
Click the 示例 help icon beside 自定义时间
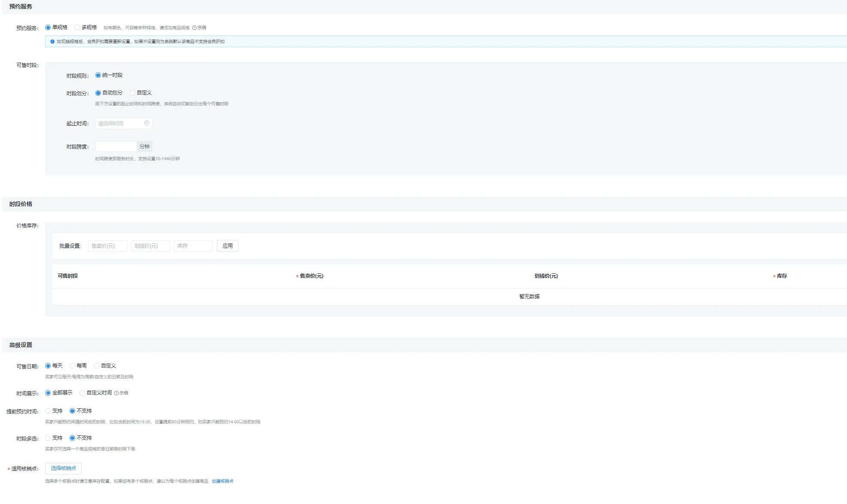tap(116, 393)
